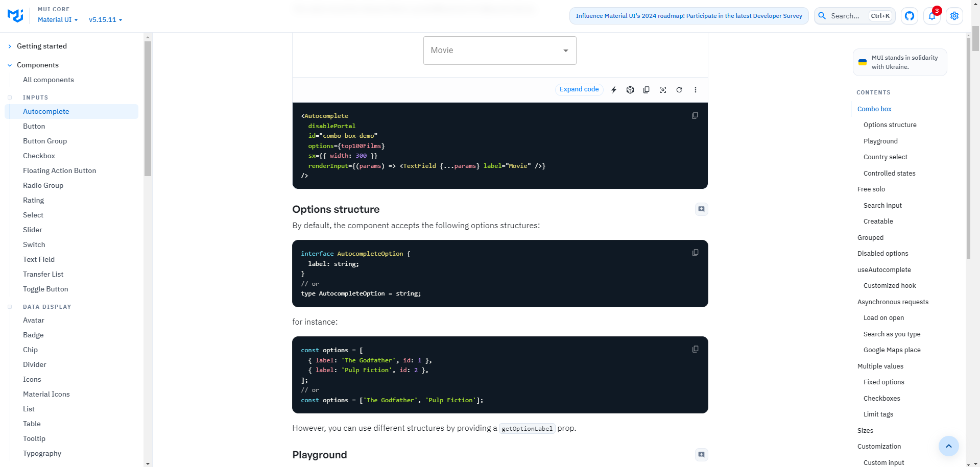The image size is (980, 467).
Task: Open MUI stands with Ukraine notice
Action: click(900, 62)
